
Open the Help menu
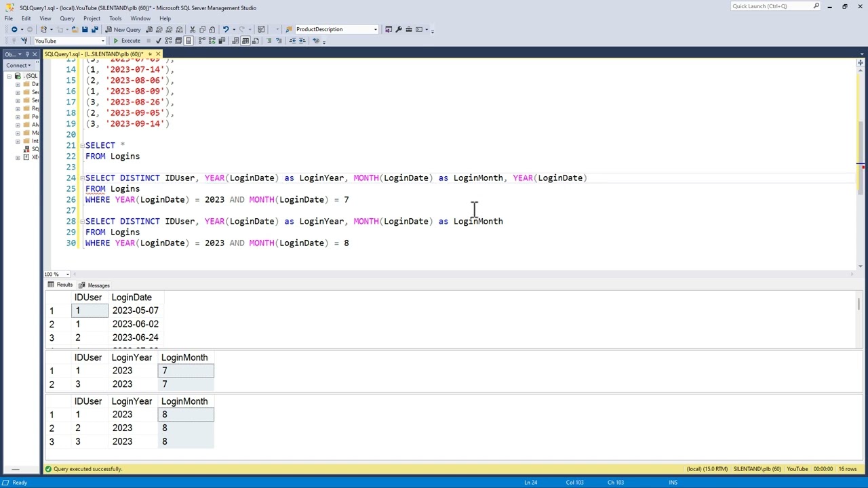click(165, 18)
